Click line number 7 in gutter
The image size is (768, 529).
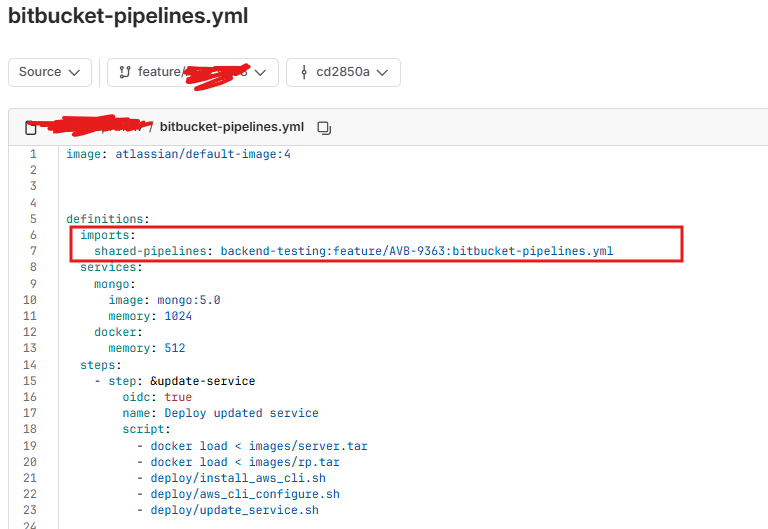(33, 251)
